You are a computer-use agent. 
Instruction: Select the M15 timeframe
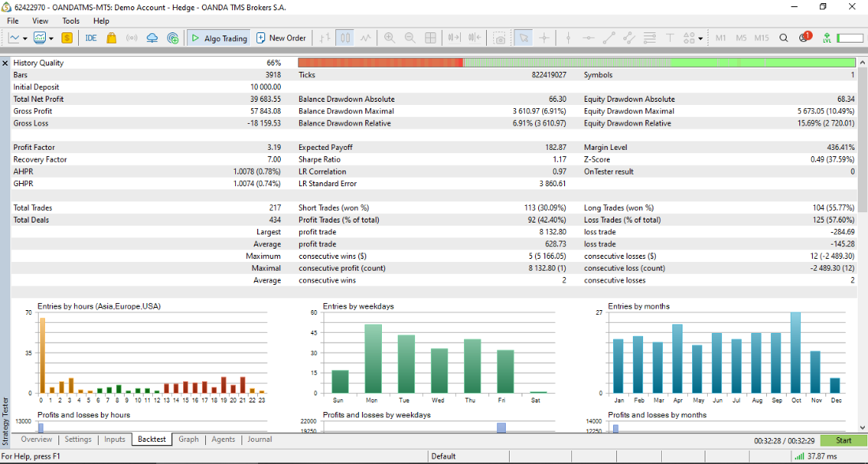761,38
